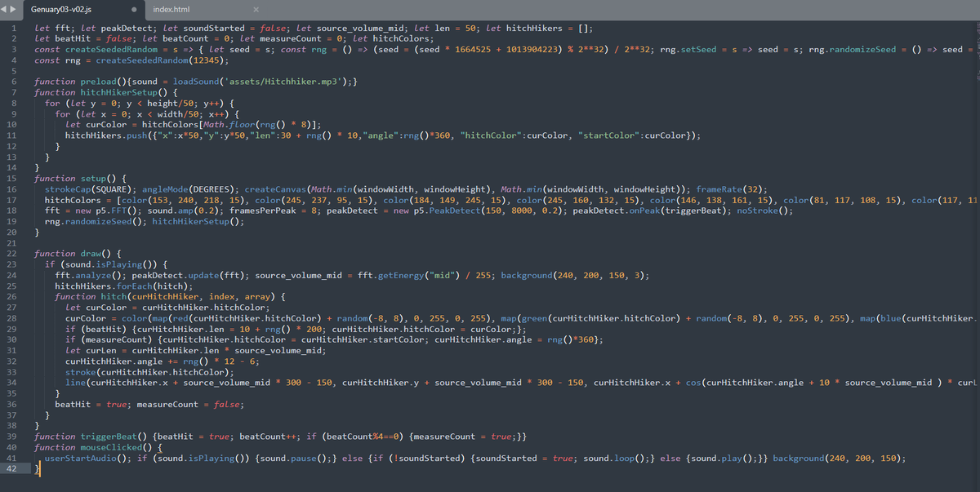This screenshot has width=980, height=492.
Task: Click gutter line number 6
Action: (14, 82)
